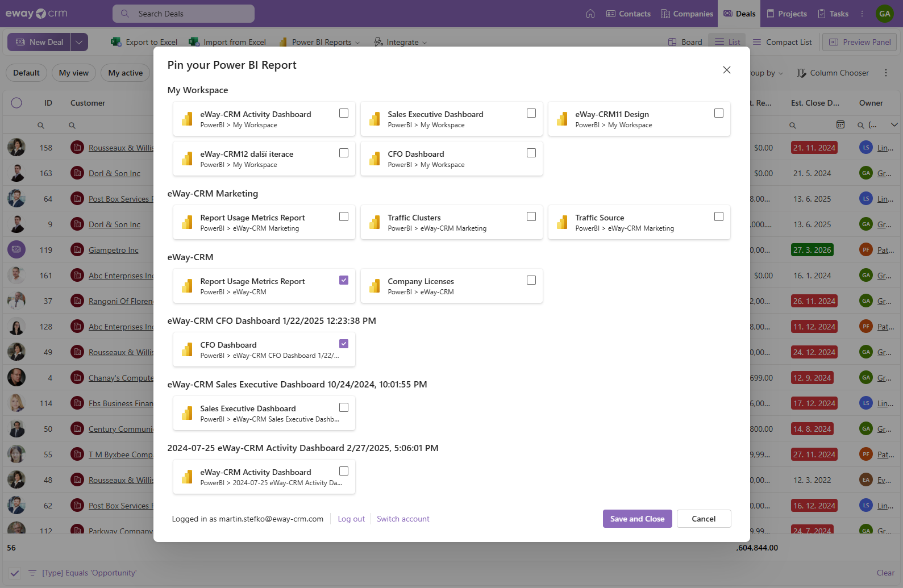
Task: Expand the New Deal dropdown arrow
Action: coord(79,42)
